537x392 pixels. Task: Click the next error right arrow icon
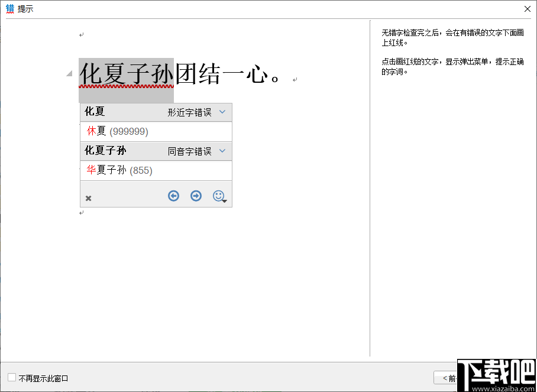point(196,196)
